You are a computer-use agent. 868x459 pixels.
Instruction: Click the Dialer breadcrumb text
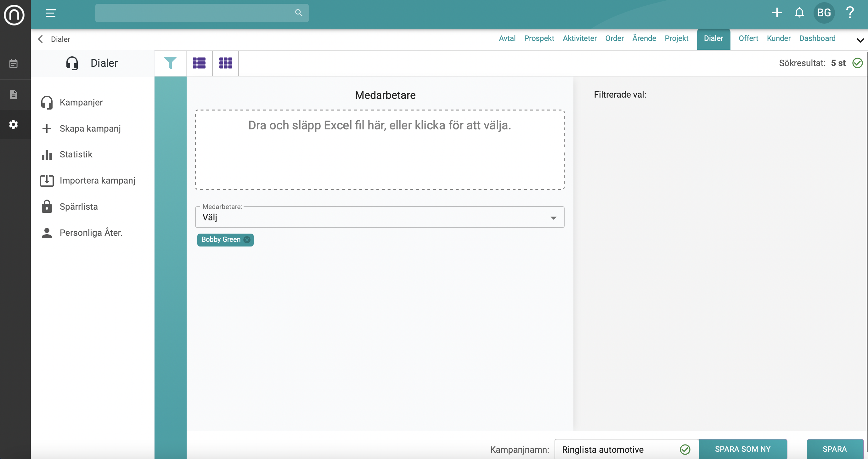point(60,39)
